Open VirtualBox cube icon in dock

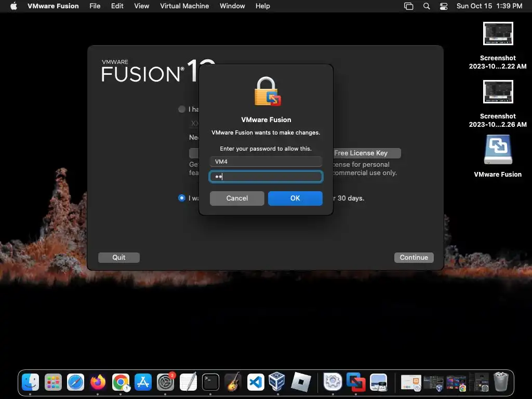point(277,381)
